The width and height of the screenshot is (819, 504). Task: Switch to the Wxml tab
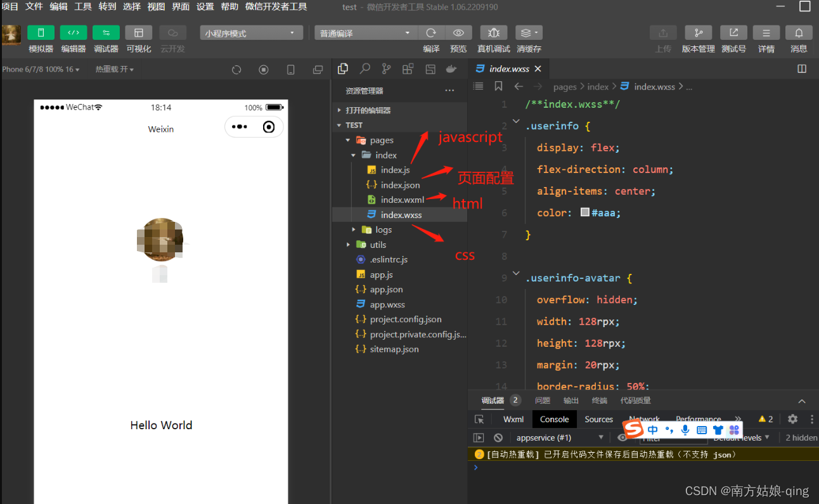[513, 419]
